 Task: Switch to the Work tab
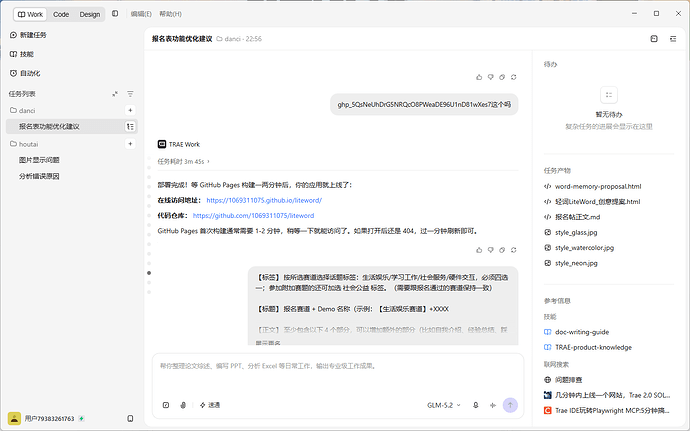[30, 14]
